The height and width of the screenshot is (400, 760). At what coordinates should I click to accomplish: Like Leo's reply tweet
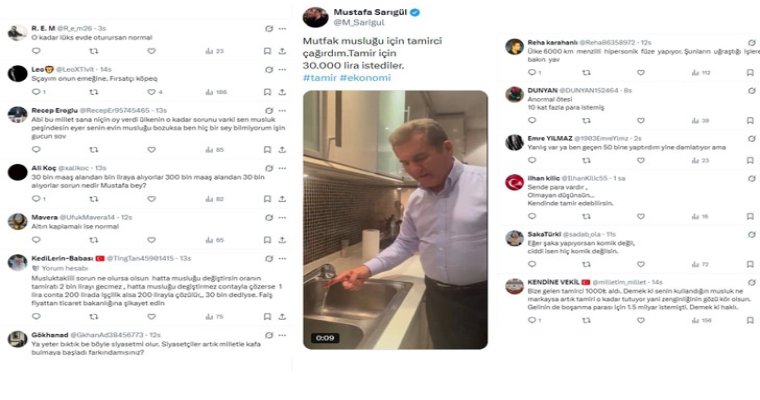click(x=152, y=92)
